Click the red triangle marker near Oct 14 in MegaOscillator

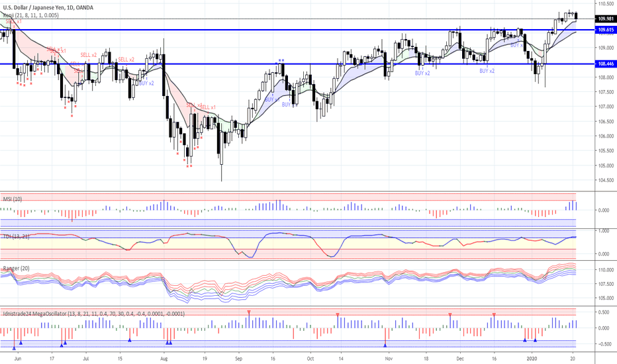tap(338, 314)
